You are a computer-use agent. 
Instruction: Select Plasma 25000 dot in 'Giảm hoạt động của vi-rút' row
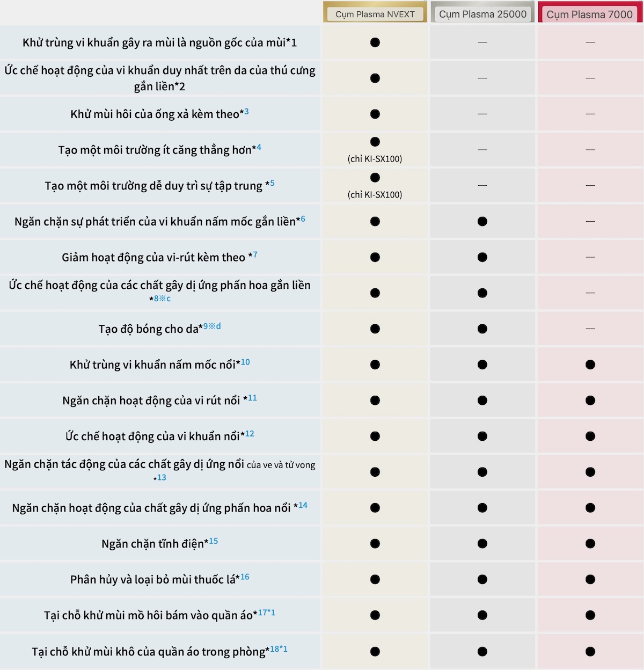(x=482, y=257)
